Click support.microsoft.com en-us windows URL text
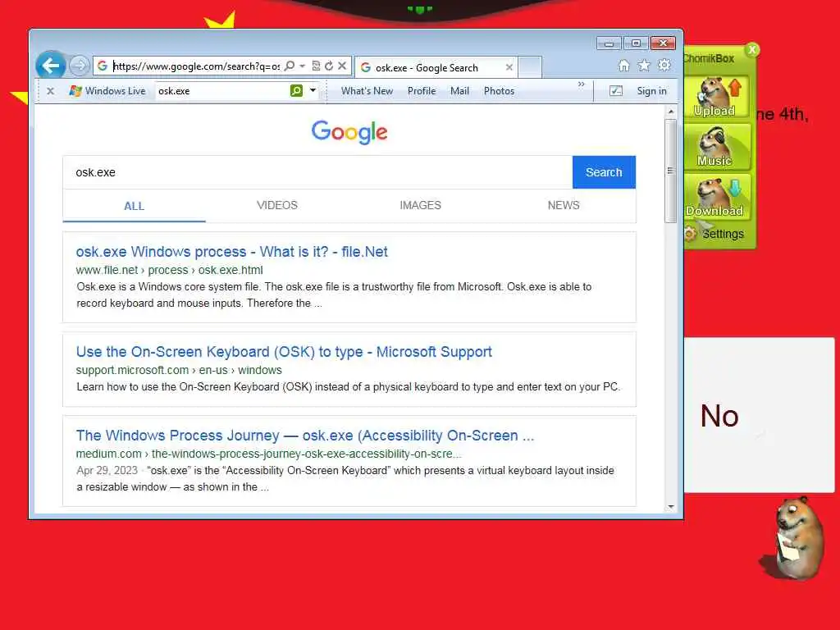Screen dimensions: 840x630 (x=179, y=370)
